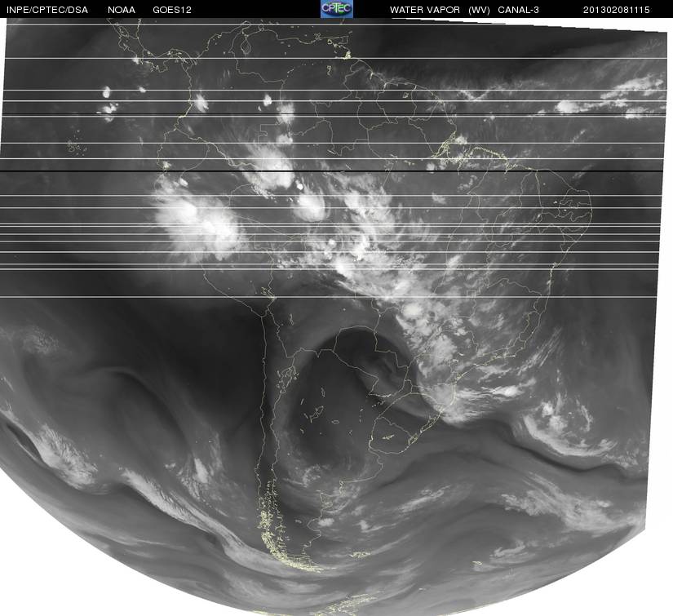Viewport: 673px width, 616px height.
Task: Click the (WV) abbreviation in header
Action: pos(479,10)
